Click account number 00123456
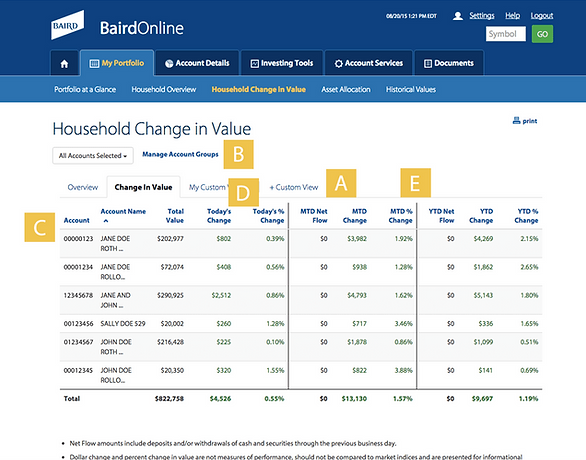 point(78,324)
